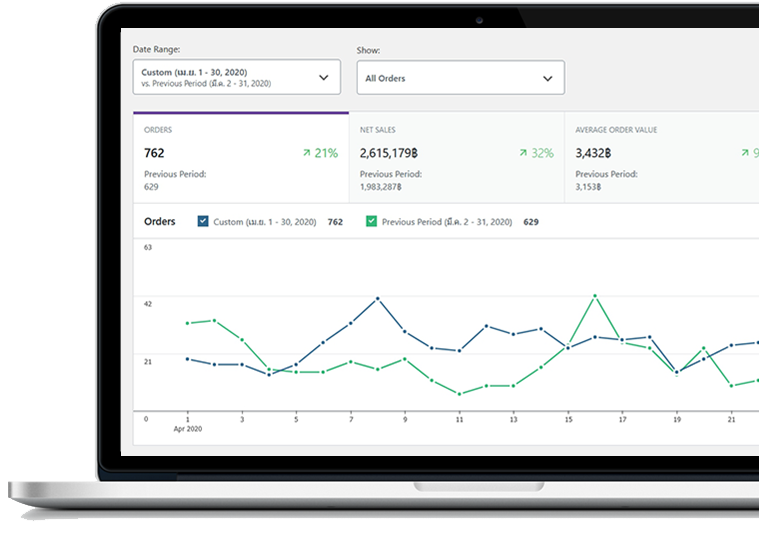This screenshot has height=540, width=759.
Task: Open the Show All Orders dropdown
Action: (x=460, y=78)
